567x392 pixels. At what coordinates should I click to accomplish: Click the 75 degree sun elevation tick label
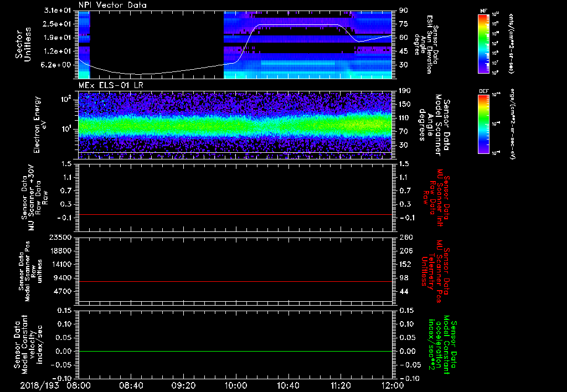[403, 24]
